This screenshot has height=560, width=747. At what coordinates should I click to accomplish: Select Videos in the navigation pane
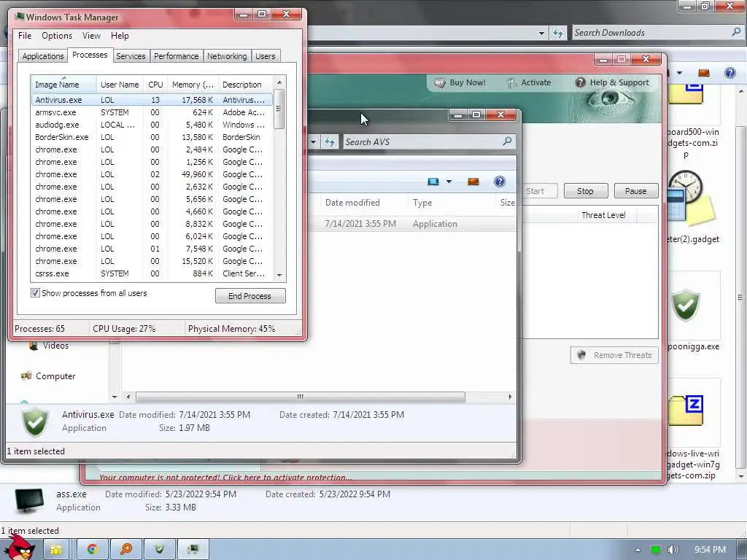click(x=49, y=346)
